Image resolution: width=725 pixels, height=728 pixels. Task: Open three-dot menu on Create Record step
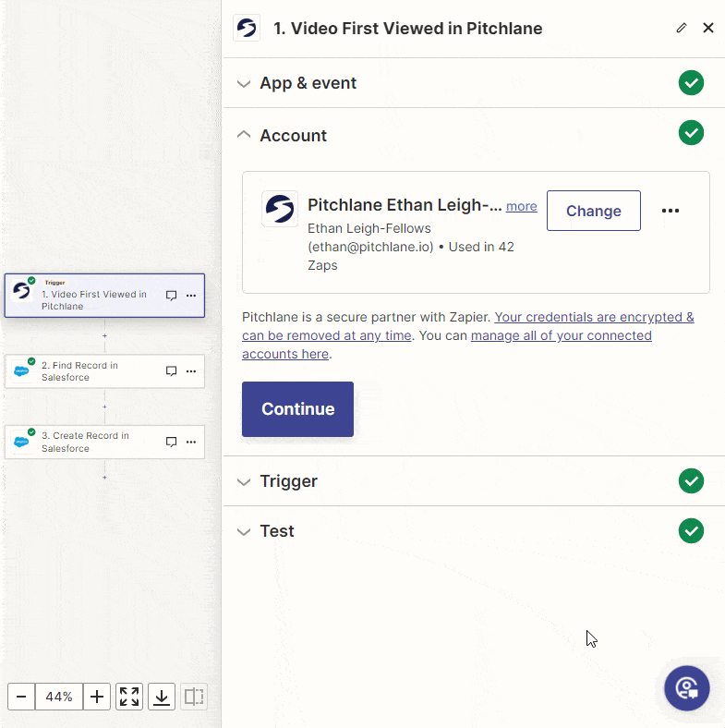[x=191, y=442]
